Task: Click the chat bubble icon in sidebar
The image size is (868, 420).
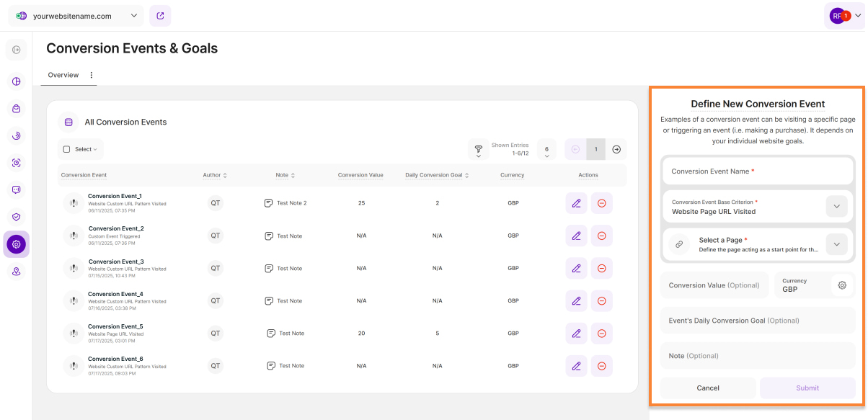Action: [16, 189]
